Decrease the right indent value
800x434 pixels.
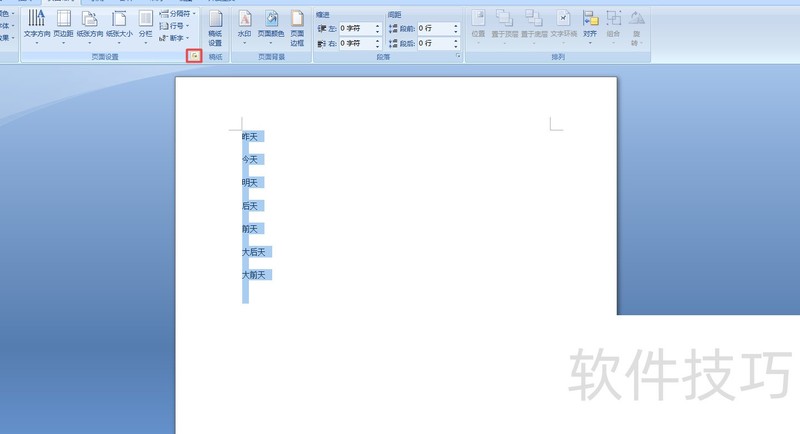click(378, 46)
